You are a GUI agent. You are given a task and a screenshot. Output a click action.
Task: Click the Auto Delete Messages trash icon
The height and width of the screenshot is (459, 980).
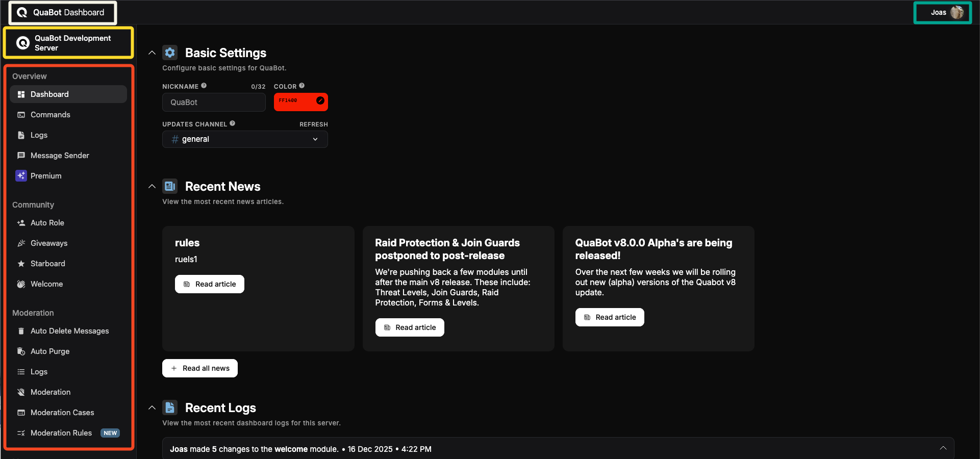pos(21,331)
